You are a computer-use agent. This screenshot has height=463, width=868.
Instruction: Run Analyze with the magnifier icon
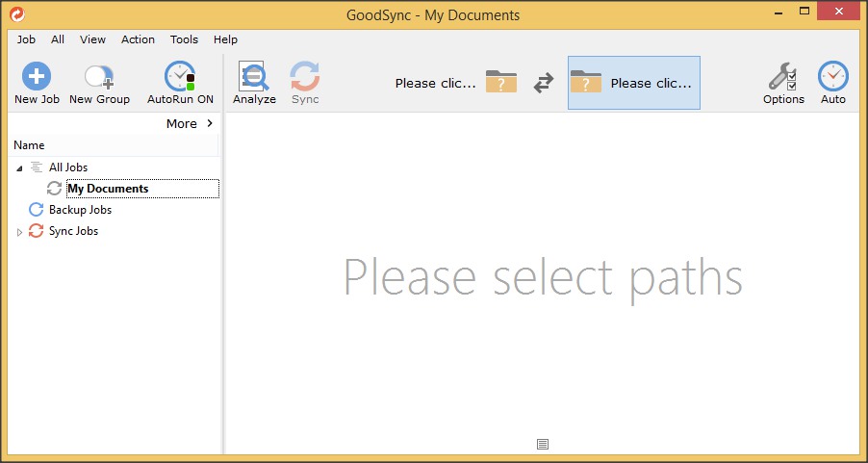(x=254, y=76)
